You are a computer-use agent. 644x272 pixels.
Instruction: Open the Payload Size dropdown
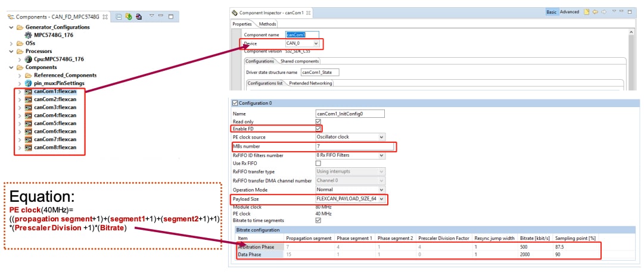350,199
